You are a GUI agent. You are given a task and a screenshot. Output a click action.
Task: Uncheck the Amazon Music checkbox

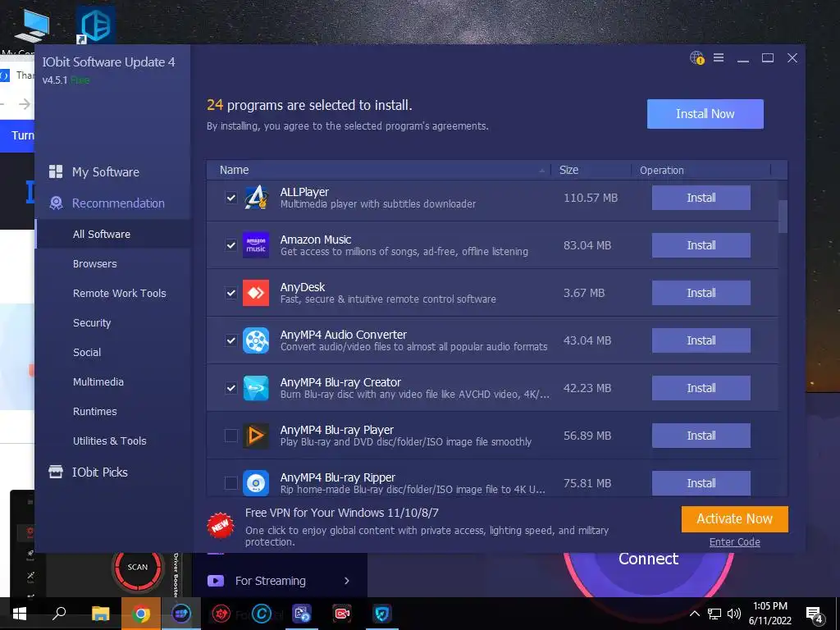[231, 245]
